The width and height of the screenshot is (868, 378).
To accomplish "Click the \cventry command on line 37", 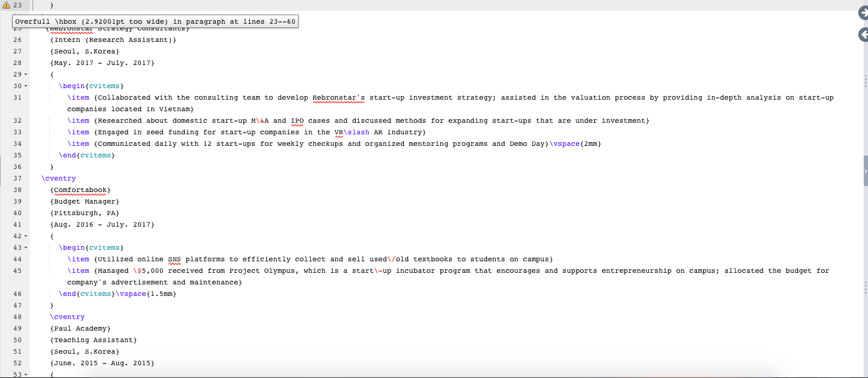I will (59, 179).
